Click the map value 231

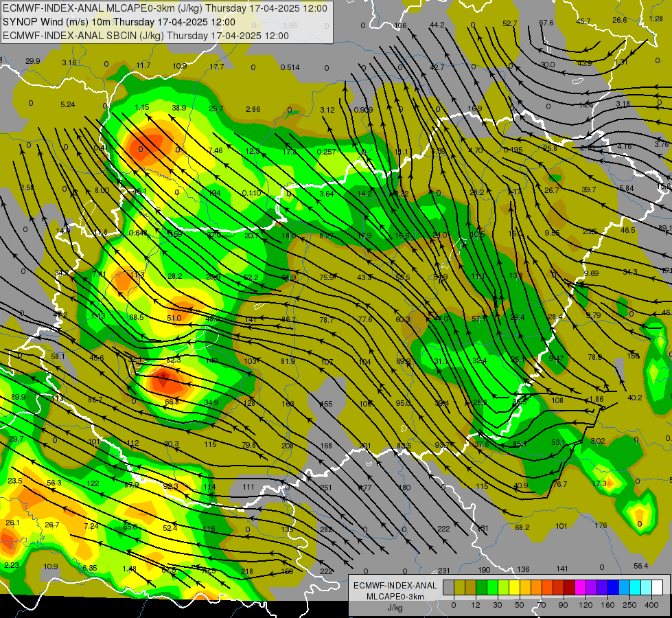tap(444, 571)
